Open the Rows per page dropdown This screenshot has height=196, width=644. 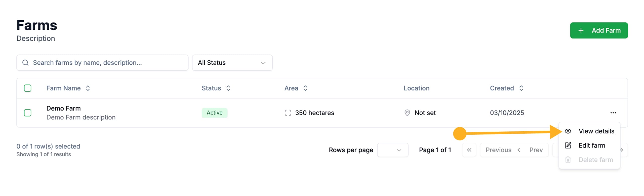tap(392, 150)
